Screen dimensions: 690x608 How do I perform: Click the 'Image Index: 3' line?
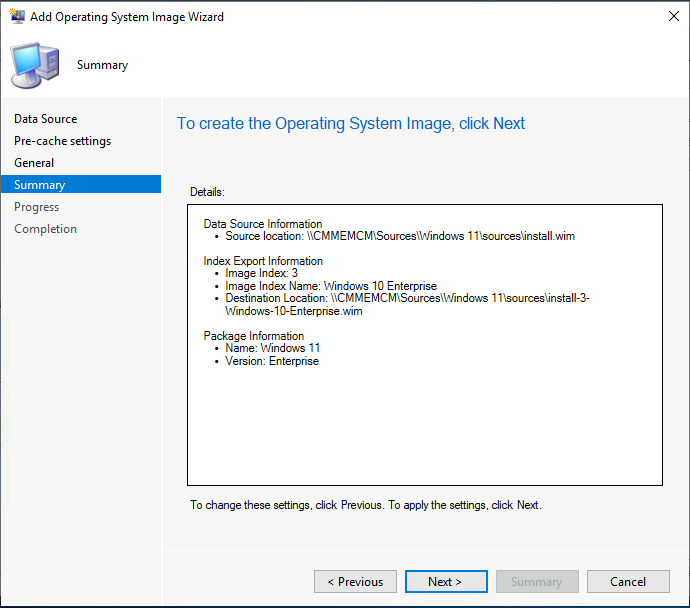coord(261,273)
